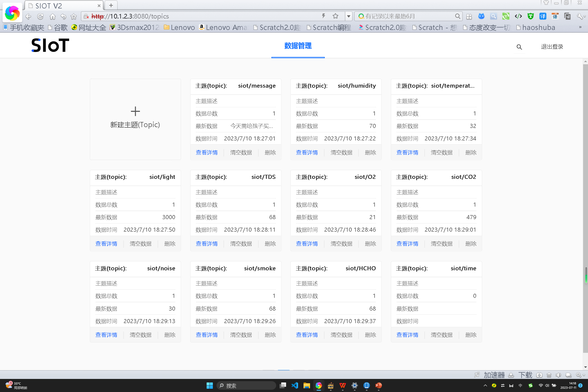Go to browser home page icon
Screen dimensions: 588x392
click(52, 17)
